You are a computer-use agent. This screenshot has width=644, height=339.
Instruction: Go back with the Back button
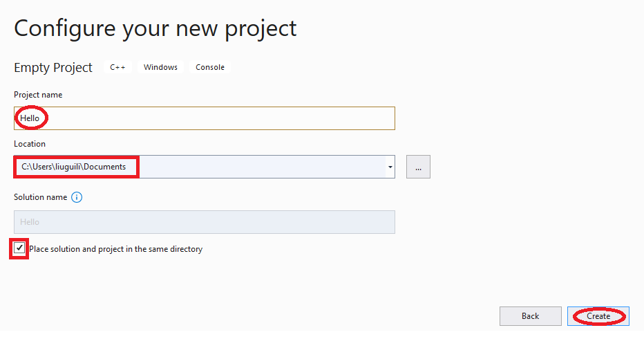click(x=530, y=316)
